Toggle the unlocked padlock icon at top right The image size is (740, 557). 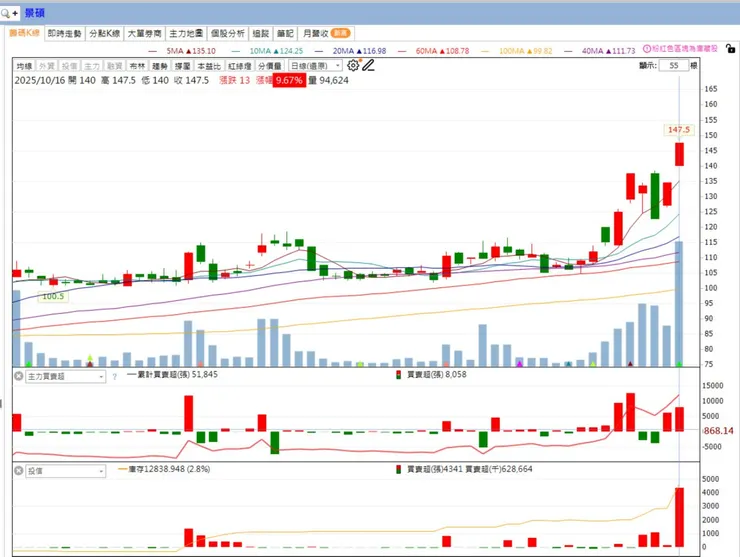pyautogui.click(x=730, y=49)
